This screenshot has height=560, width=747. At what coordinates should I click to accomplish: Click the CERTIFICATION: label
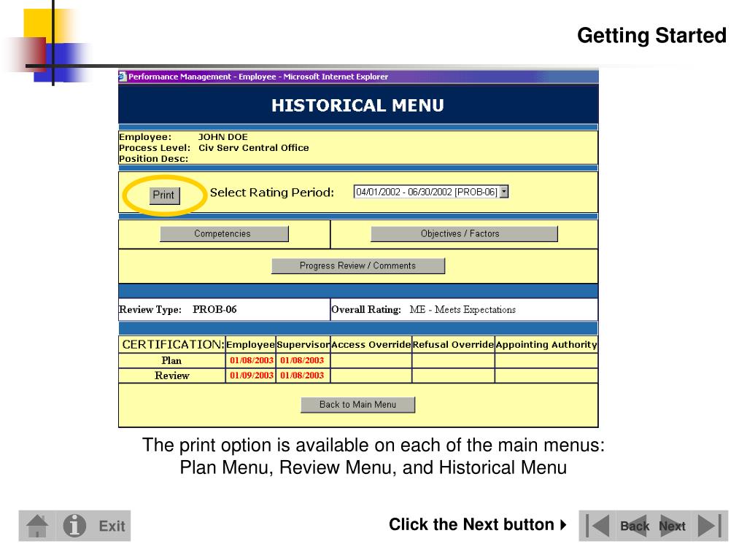tap(172, 345)
